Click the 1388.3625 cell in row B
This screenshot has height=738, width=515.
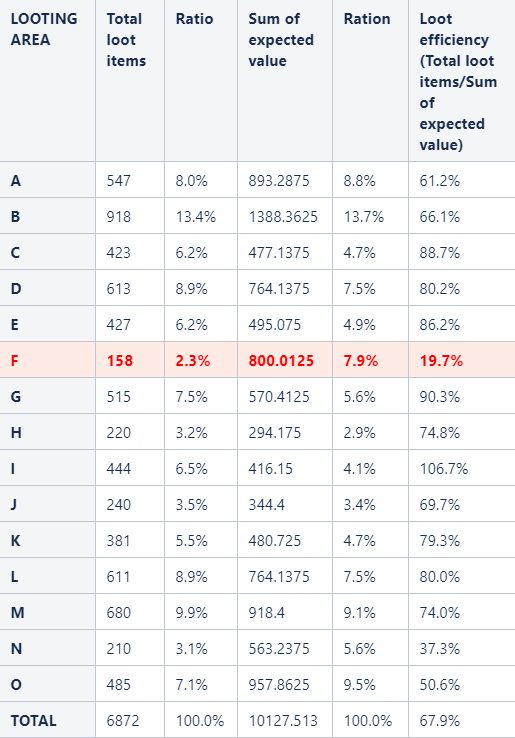[x=283, y=217]
